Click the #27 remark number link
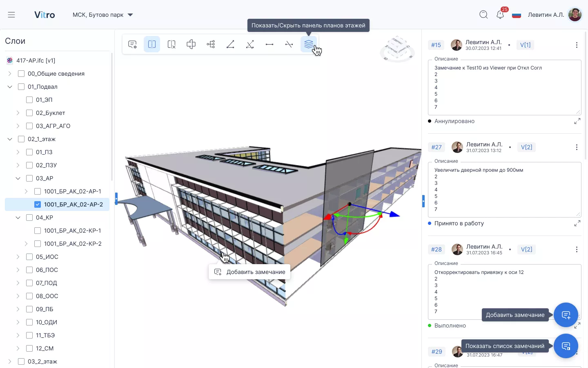 [437, 147]
